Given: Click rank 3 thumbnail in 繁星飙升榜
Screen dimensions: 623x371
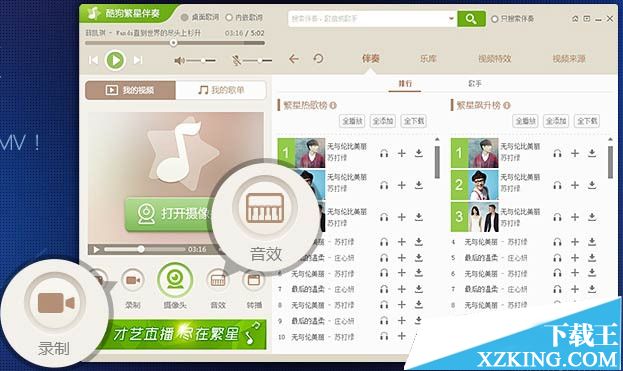Looking at the screenshot, I should click(x=484, y=217).
